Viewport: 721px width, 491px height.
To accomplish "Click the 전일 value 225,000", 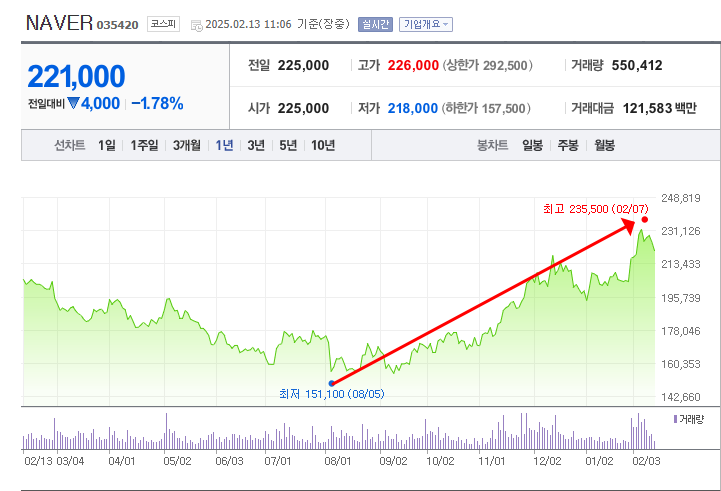I will pos(303,65).
